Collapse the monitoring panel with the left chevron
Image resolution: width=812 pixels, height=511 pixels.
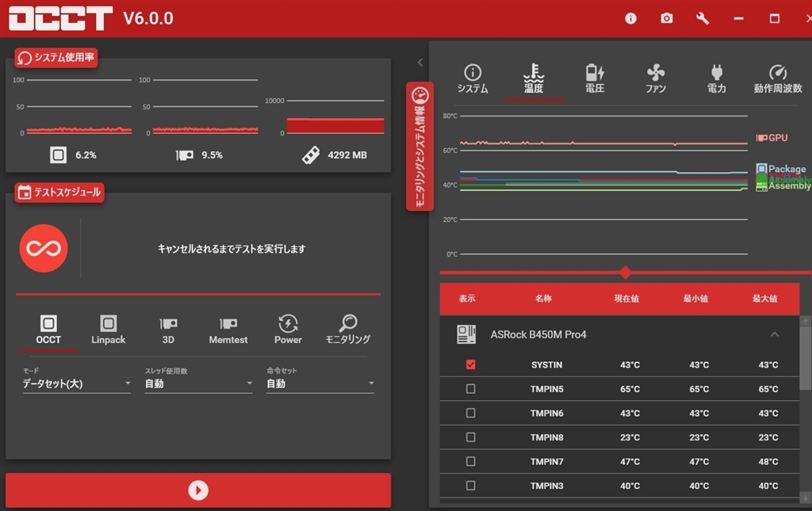tap(420, 63)
